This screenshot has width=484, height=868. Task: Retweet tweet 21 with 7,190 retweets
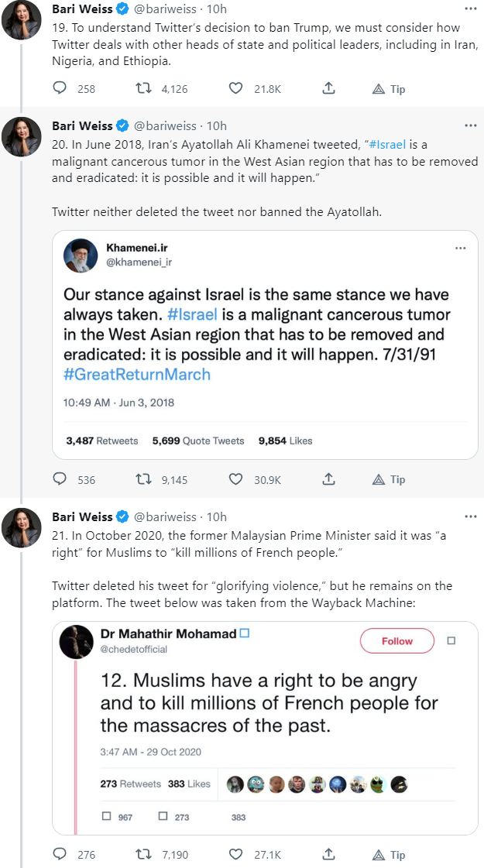[142, 855]
